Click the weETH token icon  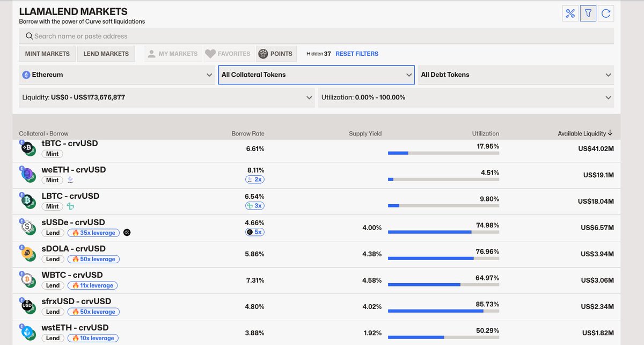pyautogui.click(x=27, y=175)
